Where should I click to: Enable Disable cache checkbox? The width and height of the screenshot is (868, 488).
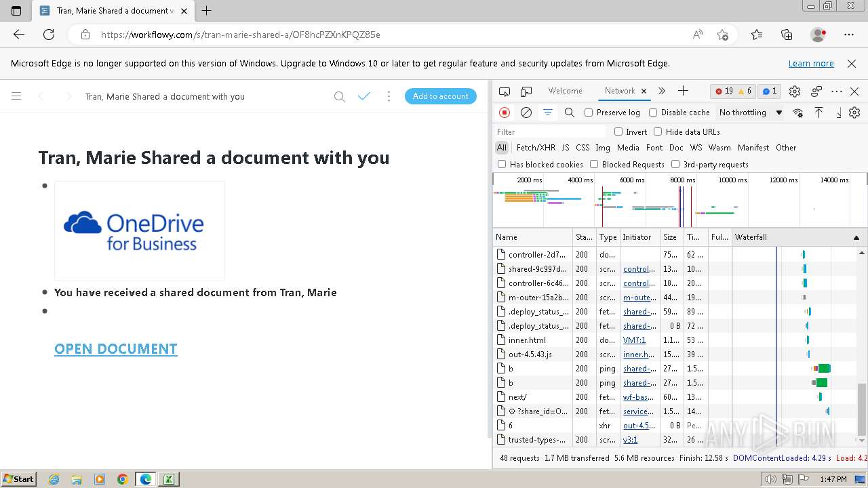[x=653, y=113]
